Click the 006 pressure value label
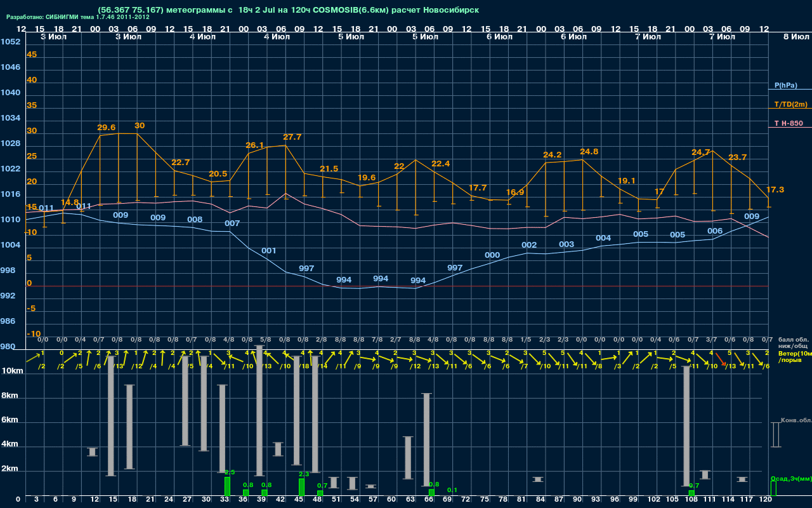Viewport: 812px width, 508px height. (x=715, y=231)
